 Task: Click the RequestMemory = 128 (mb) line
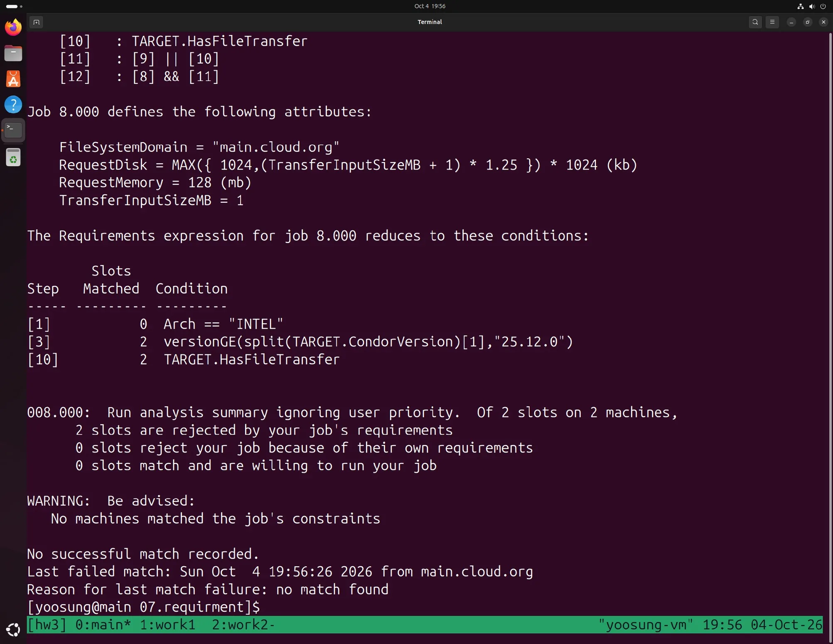(155, 183)
